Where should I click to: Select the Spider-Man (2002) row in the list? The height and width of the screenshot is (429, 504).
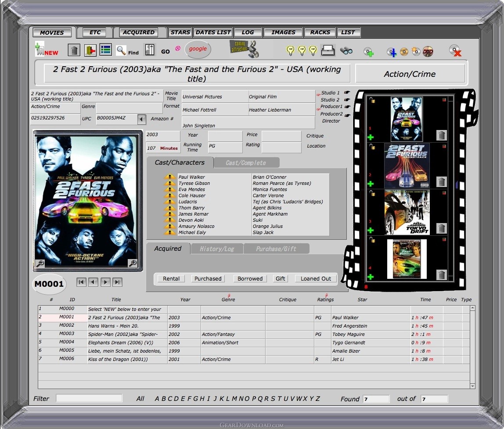254,334
